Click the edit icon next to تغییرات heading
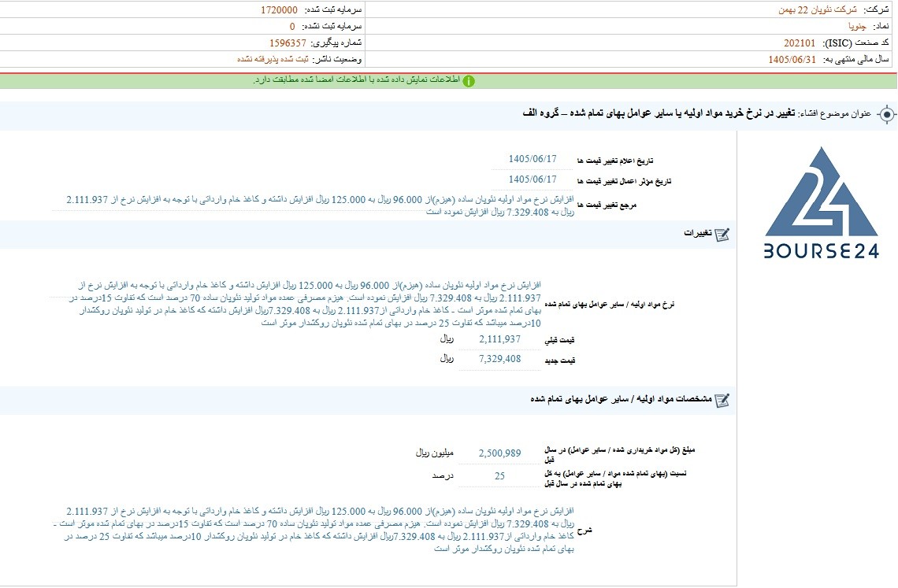This screenshot has width=898, height=588. point(722,234)
